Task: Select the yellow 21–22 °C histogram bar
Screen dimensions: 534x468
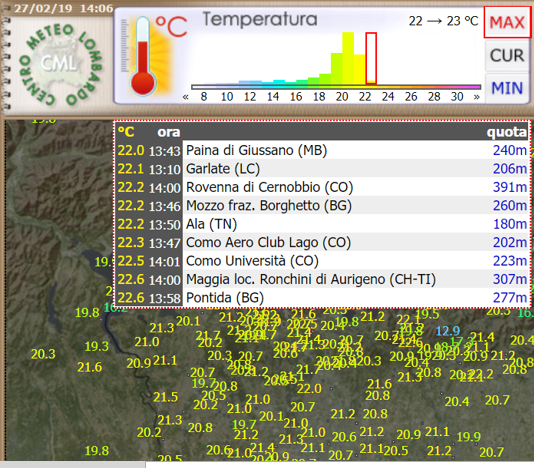Action: pyautogui.click(x=360, y=69)
